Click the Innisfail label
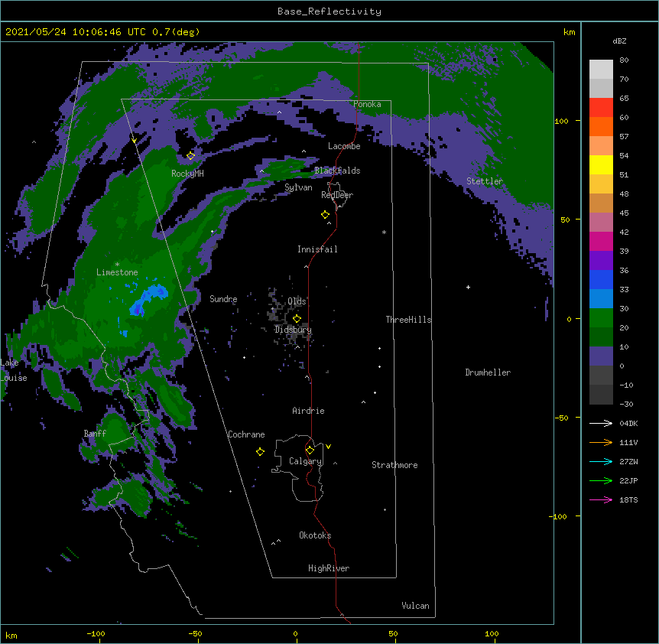This screenshot has height=644, width=659. 317,249
